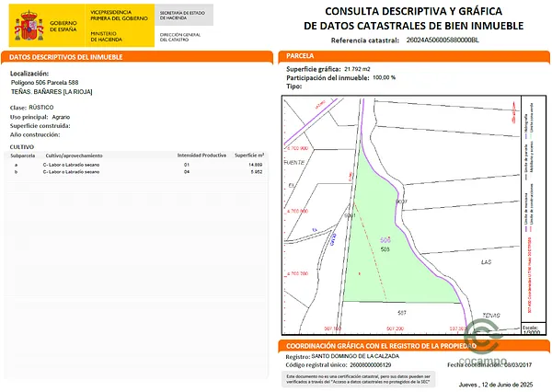Click the Intensidad Productiva column header
552x392 pixels.
tap(201, 156)
